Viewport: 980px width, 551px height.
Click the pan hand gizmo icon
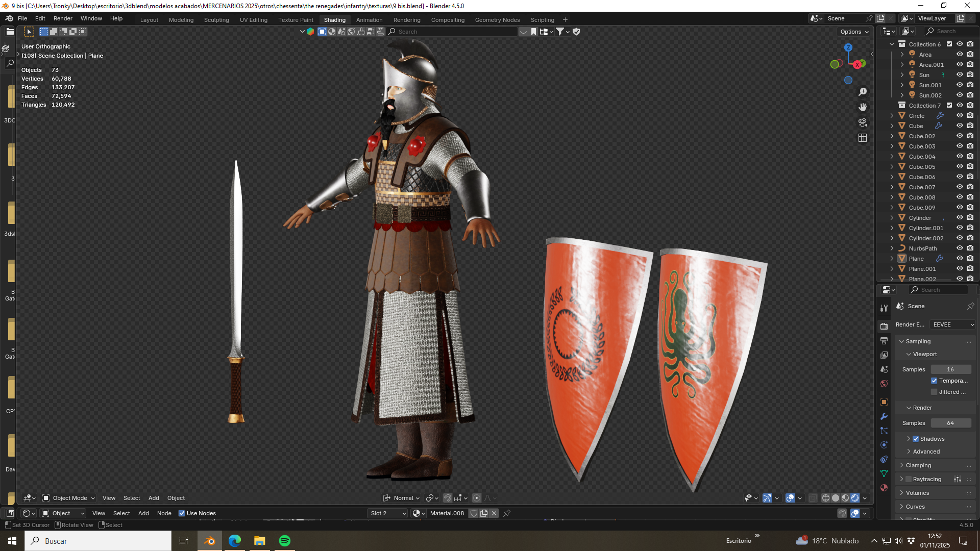pos(863,107)
